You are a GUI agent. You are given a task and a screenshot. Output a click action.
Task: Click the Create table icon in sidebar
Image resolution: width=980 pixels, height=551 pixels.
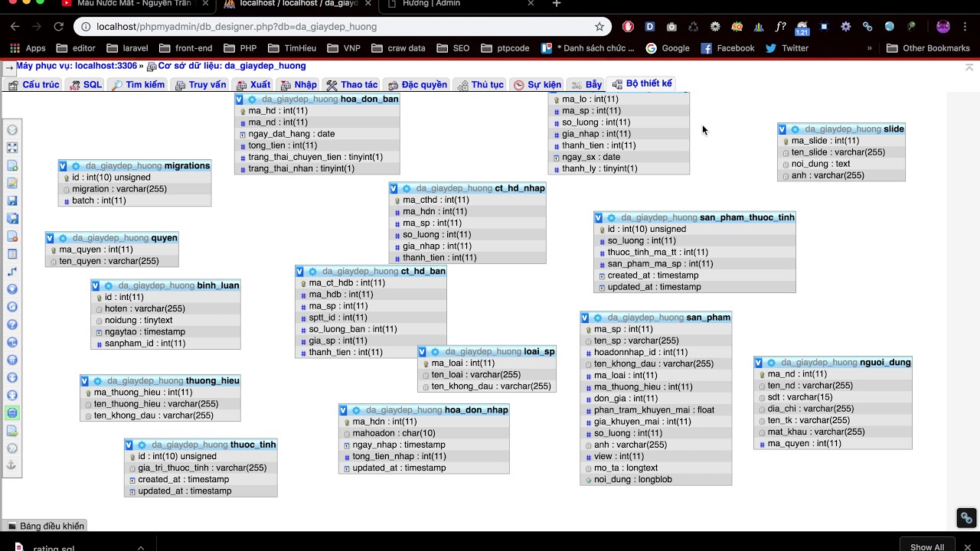12,253
